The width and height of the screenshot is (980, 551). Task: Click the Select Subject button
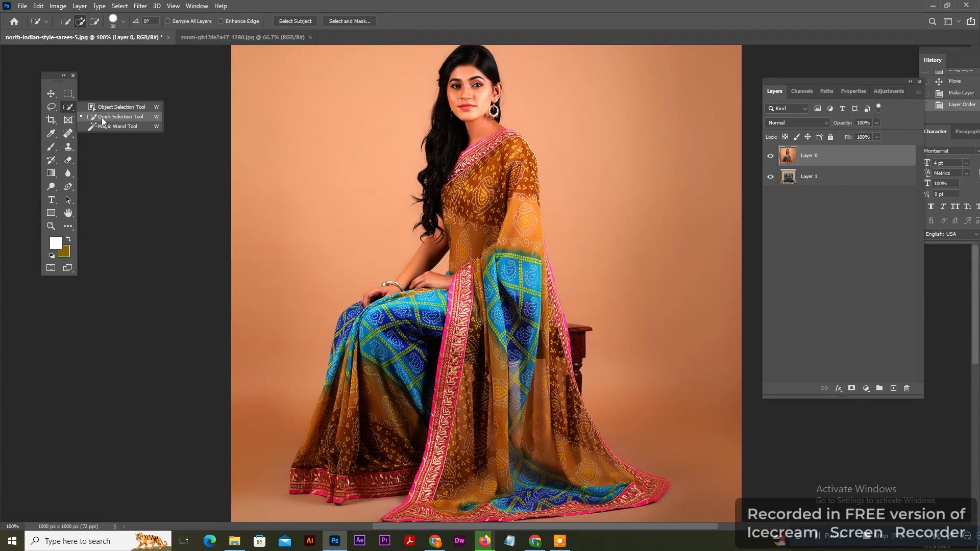(295, 21)
